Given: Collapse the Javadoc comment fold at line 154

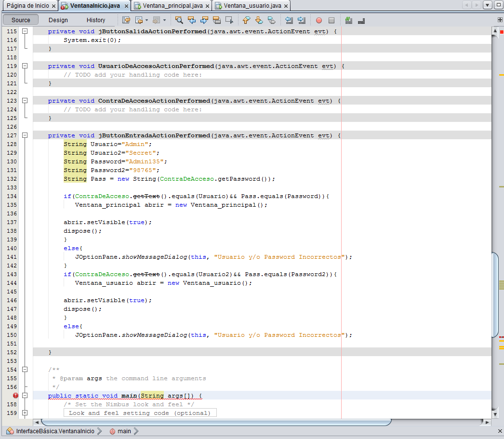Looking at the screenshot, I should point(25,370).
